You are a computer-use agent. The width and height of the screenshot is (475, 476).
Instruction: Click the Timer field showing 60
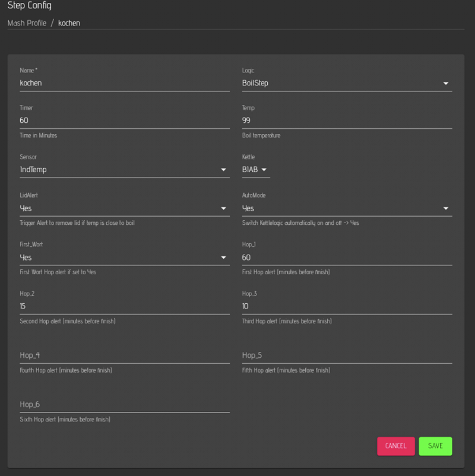click(124, 120)
